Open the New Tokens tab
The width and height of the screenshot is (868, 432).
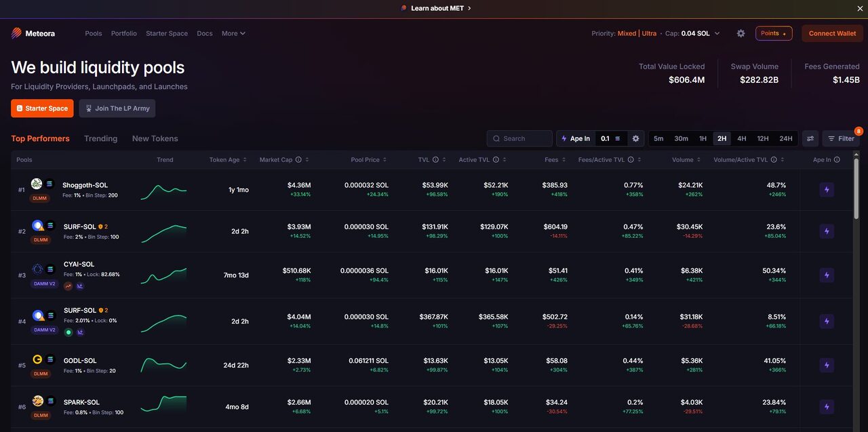pos(155,138)
